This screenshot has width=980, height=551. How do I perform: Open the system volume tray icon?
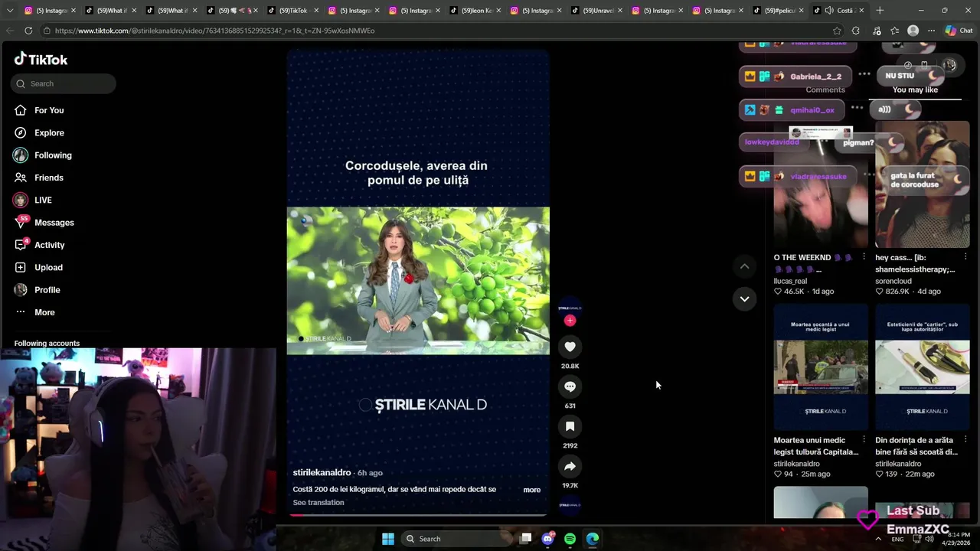929,539
